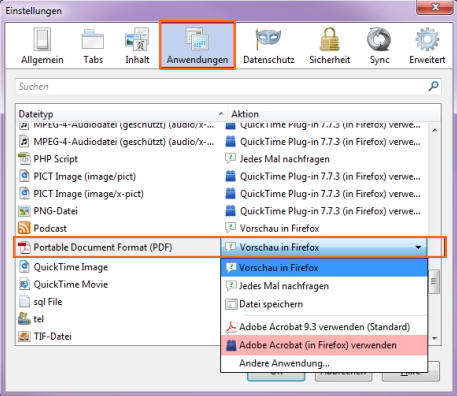Click the music note icon of the fully visible MPEG-4-Audiodatei row
The width and height of the screenshot is (457, 396).
click(x=24, y=142)
